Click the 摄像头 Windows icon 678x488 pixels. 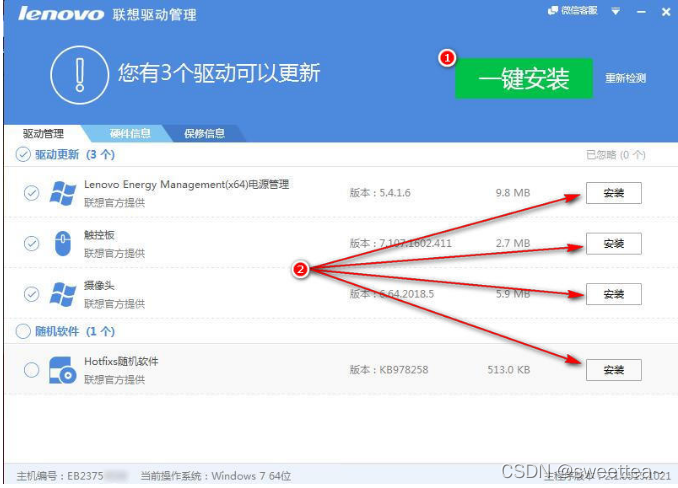coord(63,294)
